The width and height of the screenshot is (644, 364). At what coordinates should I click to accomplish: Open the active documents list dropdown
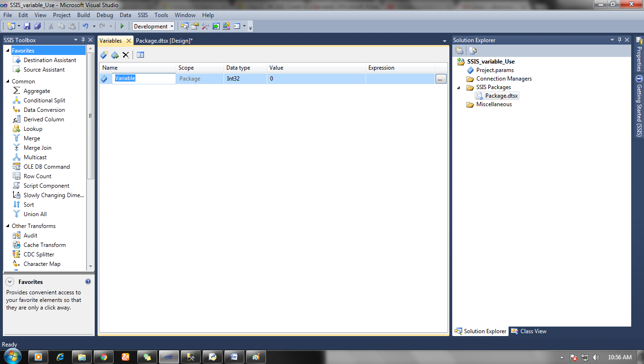(445, 41)
